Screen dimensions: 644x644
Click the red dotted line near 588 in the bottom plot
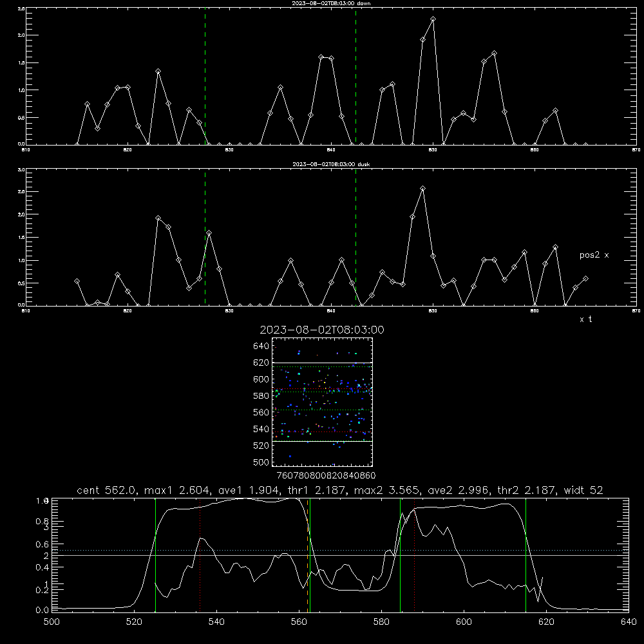tap(414, 555)
